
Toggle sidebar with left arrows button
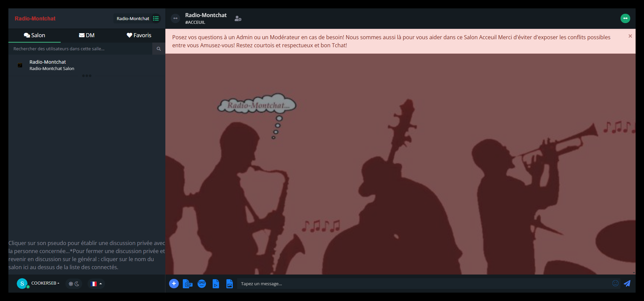click(175, 18)
